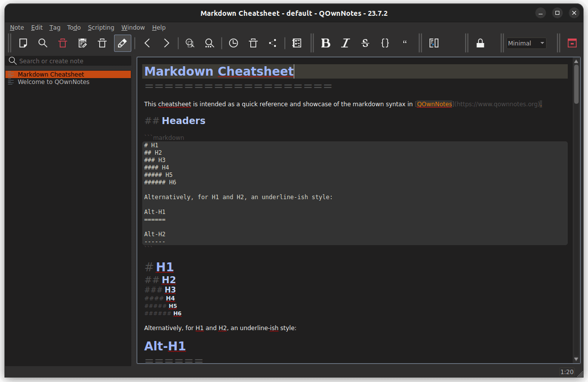Click the Search or create note field
Image resolution: width=588 pixels, height=382 pixels.
(68, 60)
